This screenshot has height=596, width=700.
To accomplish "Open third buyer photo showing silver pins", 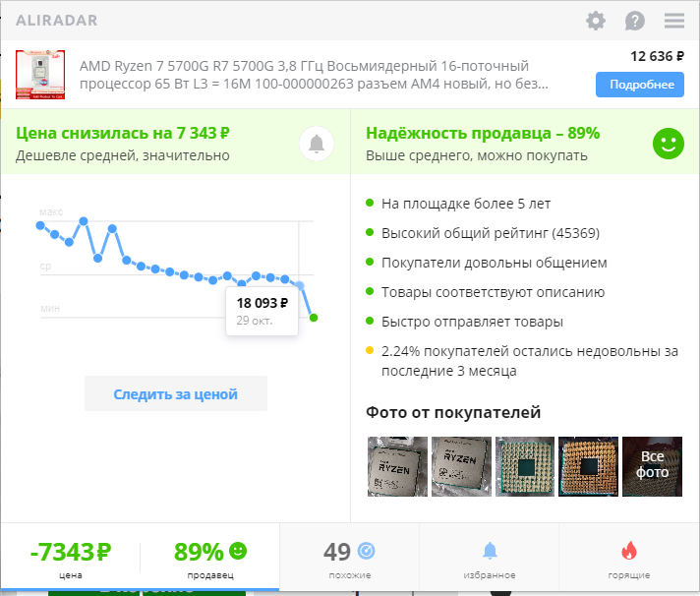I will tap(525, 466).
